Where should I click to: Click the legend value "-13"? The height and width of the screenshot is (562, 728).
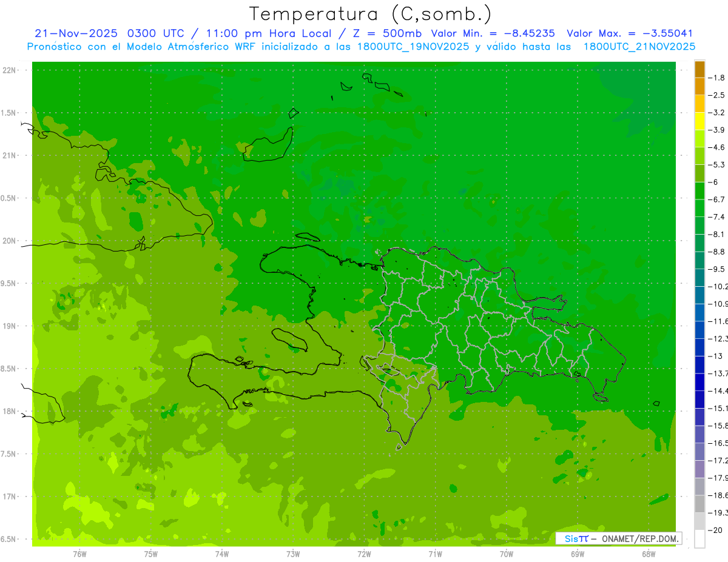pos(716,356)
